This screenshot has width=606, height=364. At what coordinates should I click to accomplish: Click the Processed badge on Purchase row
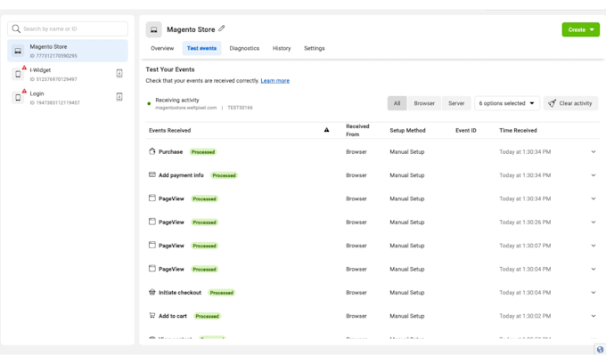click(203, 152)
